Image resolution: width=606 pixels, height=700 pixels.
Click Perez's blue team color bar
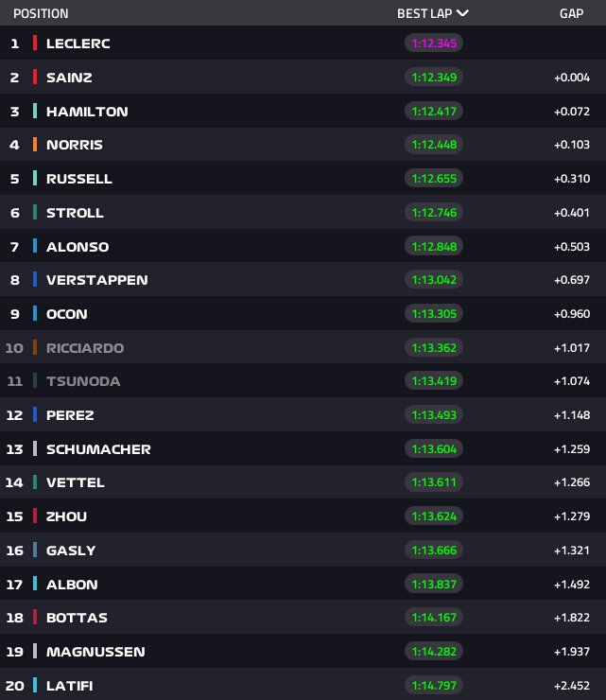tap(35, 414)
